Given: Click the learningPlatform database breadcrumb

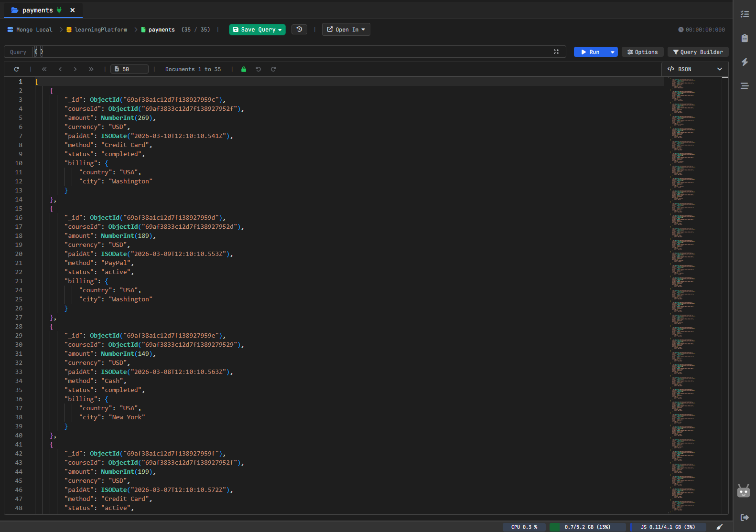Looking at the screenshot, I should 97,30.
